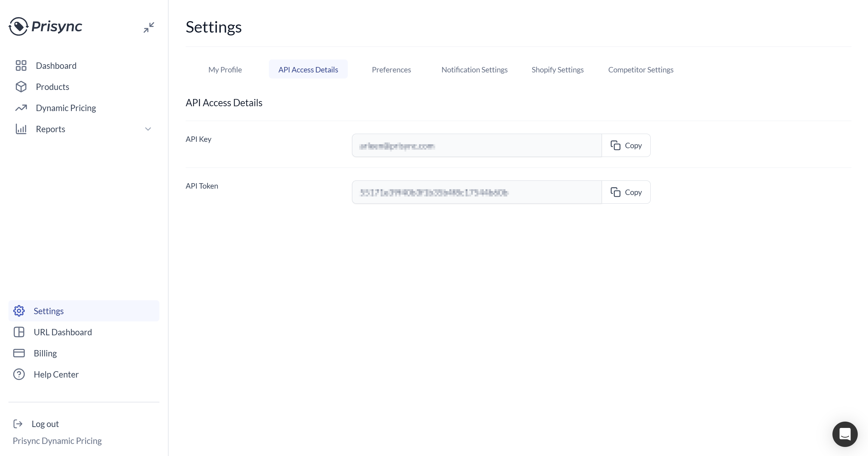Click the URL Dashboard layout icon
This screenshot has width=868, height=456.
(19, 332)
